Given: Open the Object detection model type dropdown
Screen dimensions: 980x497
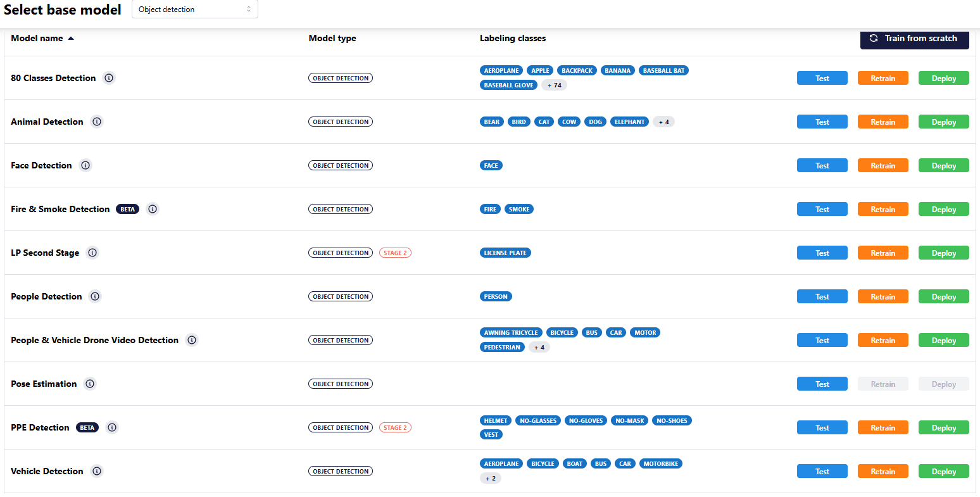Looking at the screenshot, I should coord(194,9).
